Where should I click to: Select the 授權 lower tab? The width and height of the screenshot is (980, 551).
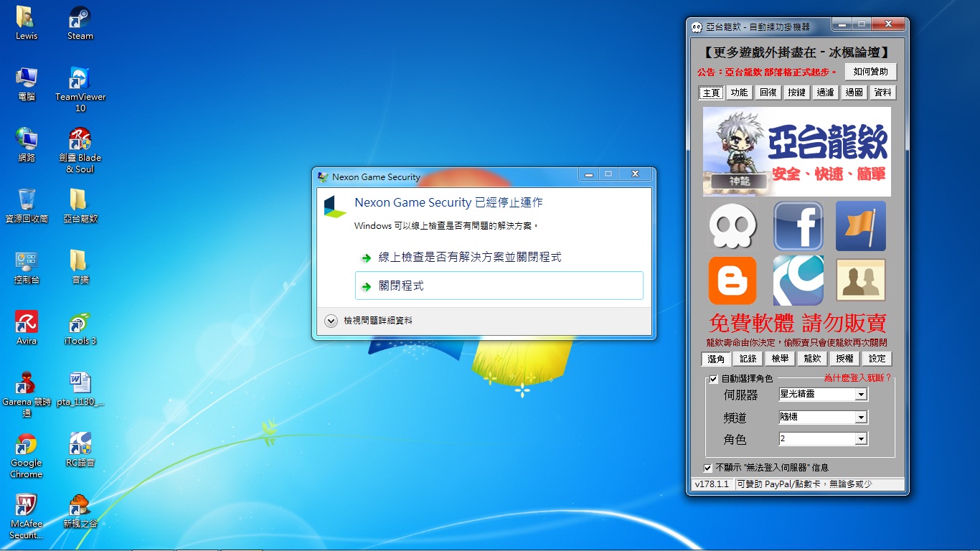[845, 359]
